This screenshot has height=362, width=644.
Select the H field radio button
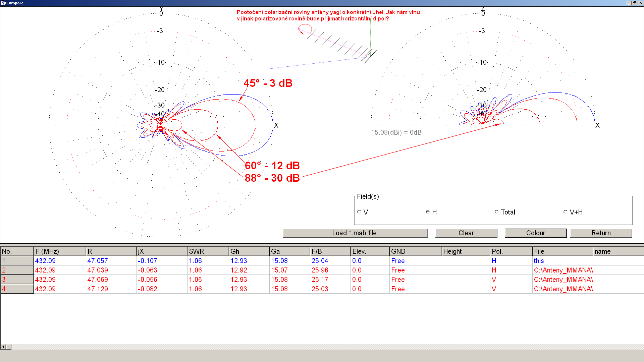(x=428, y=212)
